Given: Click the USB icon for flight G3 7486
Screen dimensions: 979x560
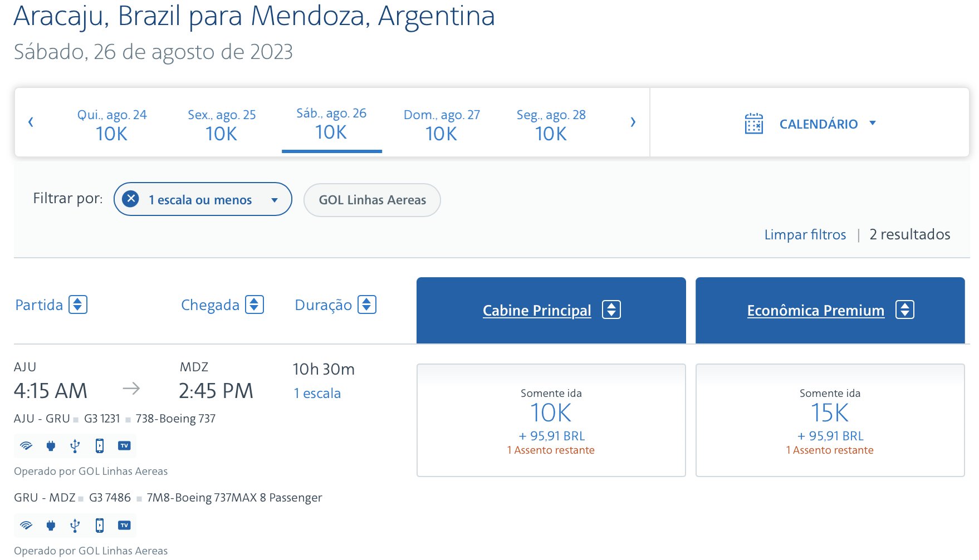Looking at the screenshot, I should tap(75, 525).
